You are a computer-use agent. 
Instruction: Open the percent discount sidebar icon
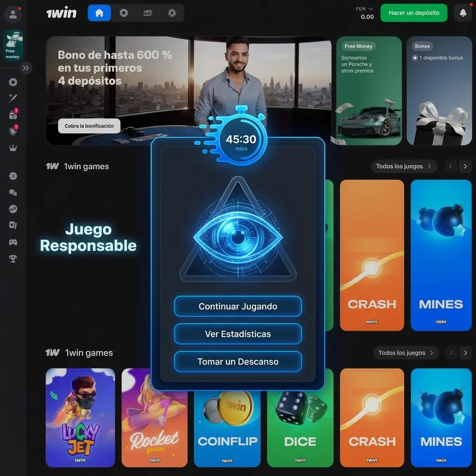coord(13,176)
